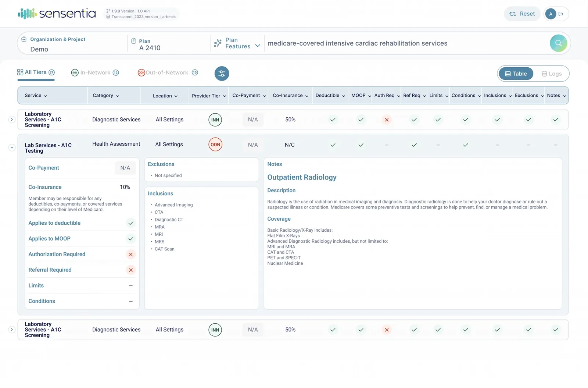588x388 pixels.
Task: Click 50% Co-Insurance in first row
Action: [290, 120]
